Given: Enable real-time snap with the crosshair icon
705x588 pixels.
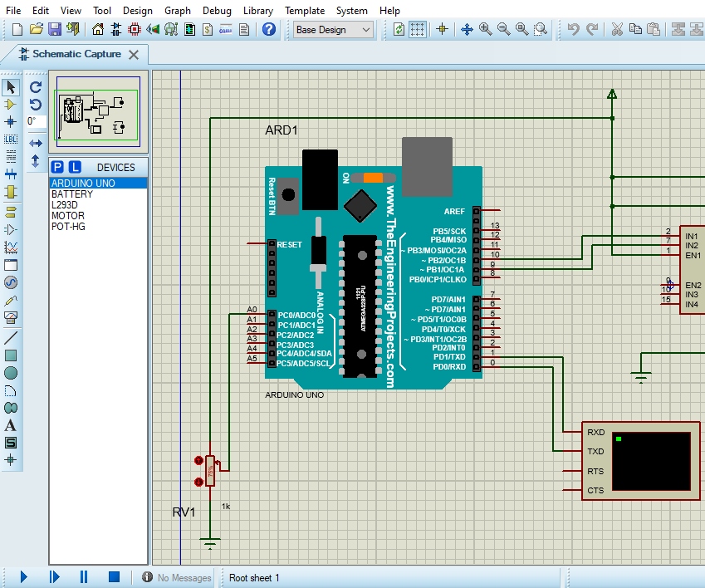Looking at the screenshot, I should pos(442,29).
